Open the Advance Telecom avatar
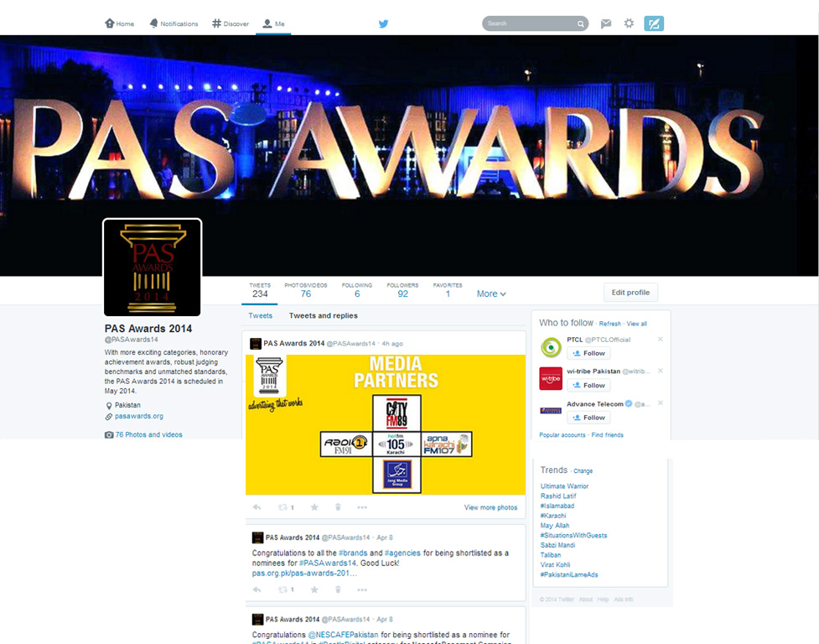The image size is (819, 644). tap(551, 411)
